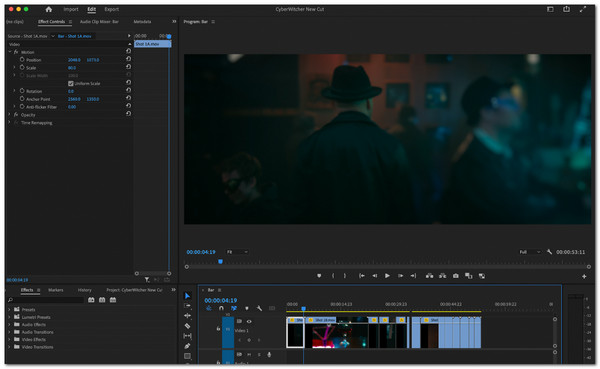Reset the Anchor Point parameter
Screen dimensions: 600x369
pos(128,98)
